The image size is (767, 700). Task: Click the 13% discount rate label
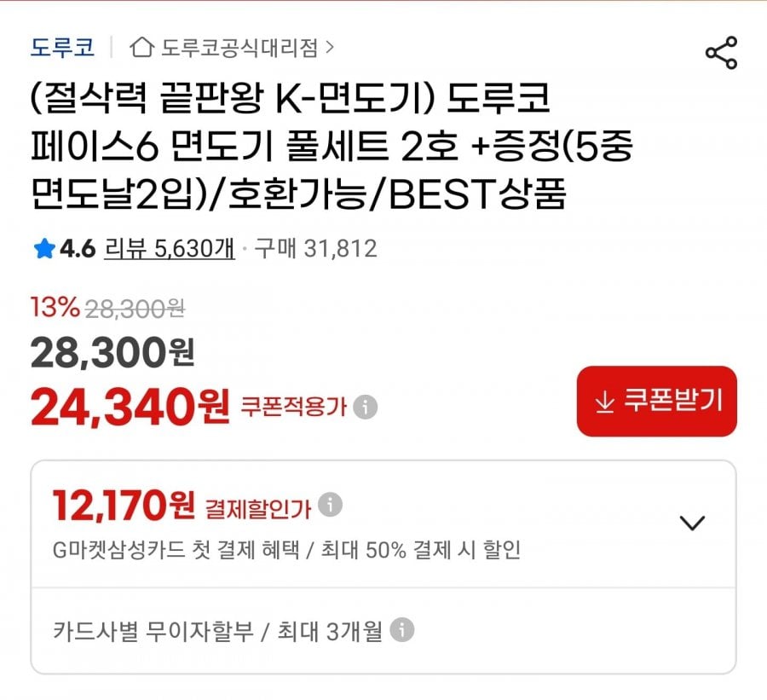(x=55, y=307)
